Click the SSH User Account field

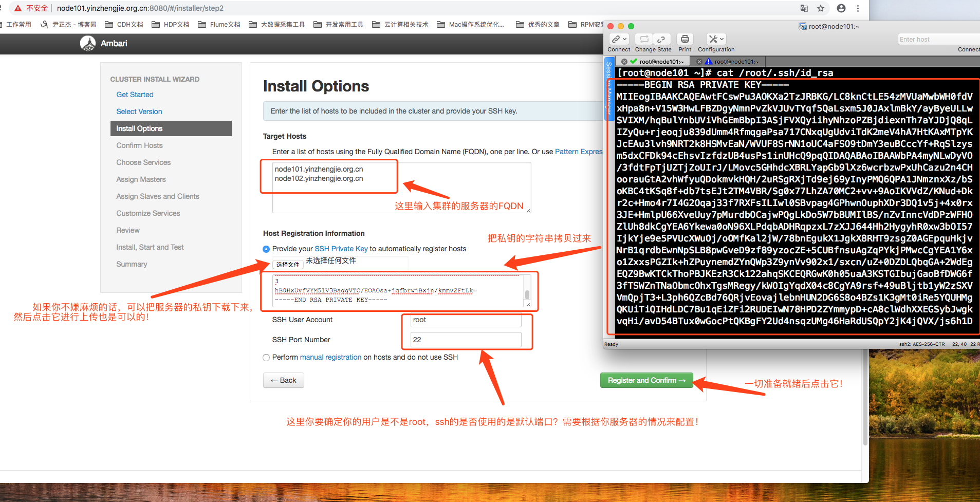click(466, 320)
